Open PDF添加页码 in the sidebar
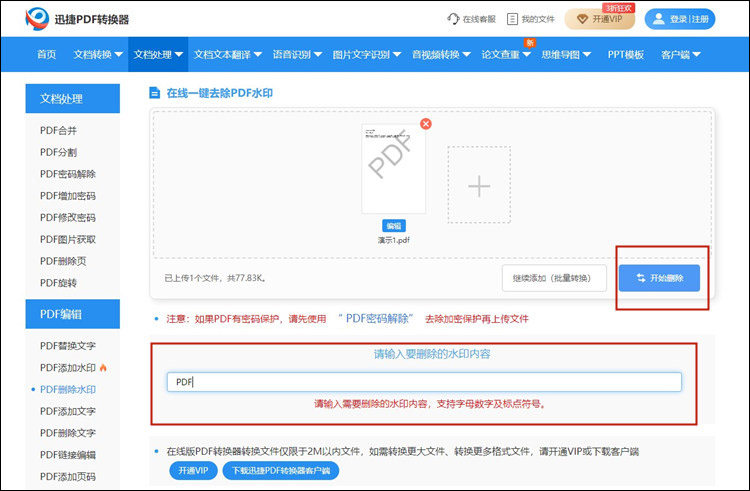The image size is (750, 491). point(68,477)
